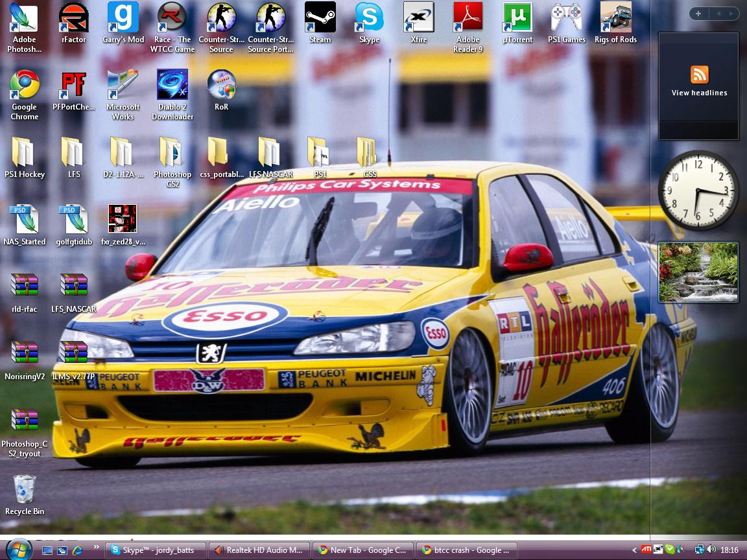Image resolution: width=747 pixels, height=560 pixels.
Task: Add a gadget with sidebar plus button
Action: pyautogui.click(x=698, y=14)
